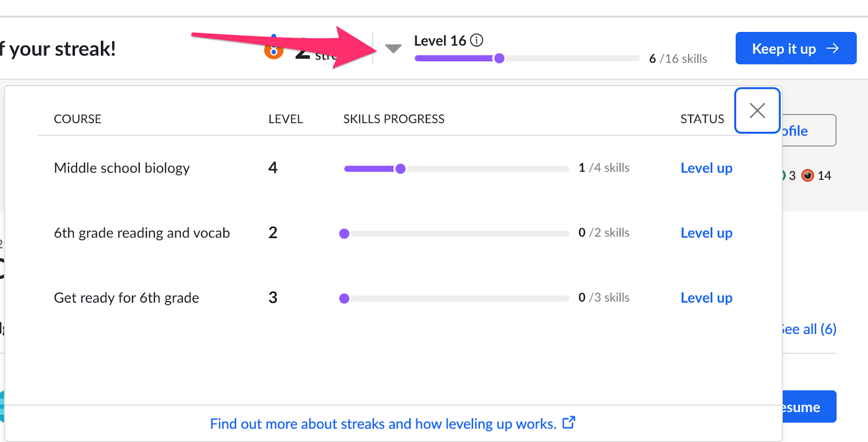The width and height of the screenshot is (868, 442).
Task: Click the streak flame icon
Action: pos(274,50)
